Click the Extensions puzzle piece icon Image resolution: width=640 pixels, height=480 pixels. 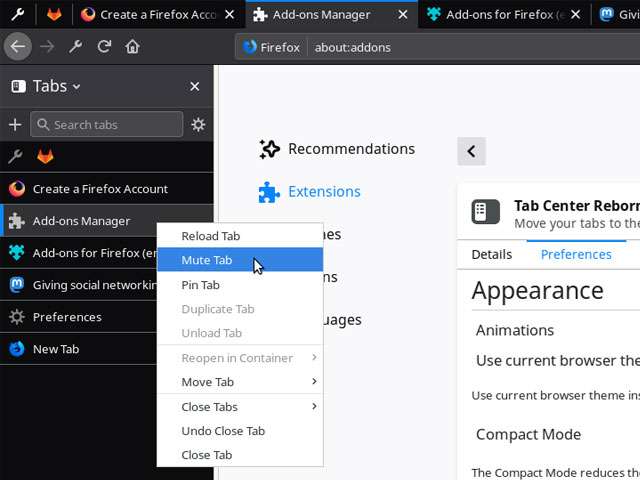(x=269, y=192)
